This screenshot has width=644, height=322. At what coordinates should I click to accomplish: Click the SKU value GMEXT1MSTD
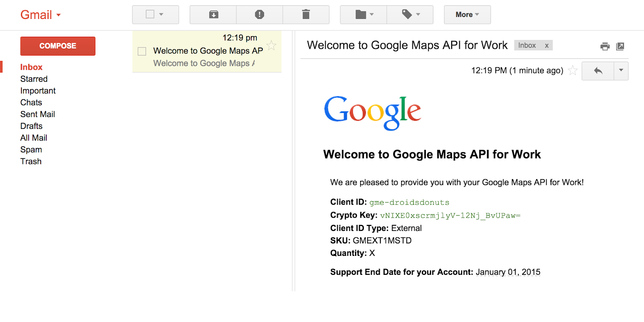(x=382, y=241)
